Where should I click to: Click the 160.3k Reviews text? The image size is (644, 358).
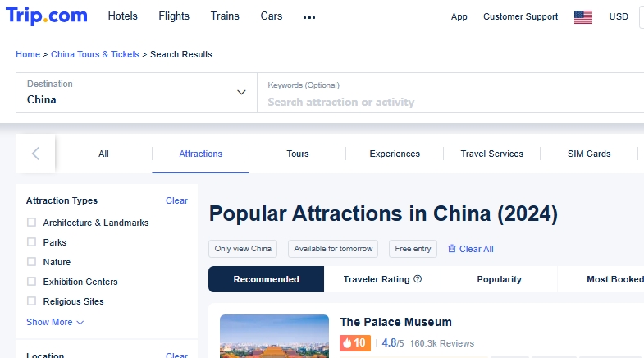(x=442, y=343)
